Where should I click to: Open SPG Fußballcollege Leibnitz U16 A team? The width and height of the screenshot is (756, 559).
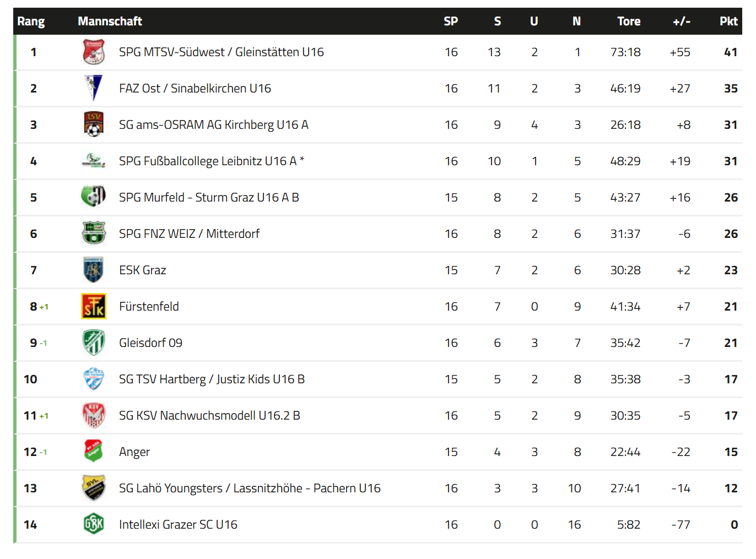tap(212, 161)
